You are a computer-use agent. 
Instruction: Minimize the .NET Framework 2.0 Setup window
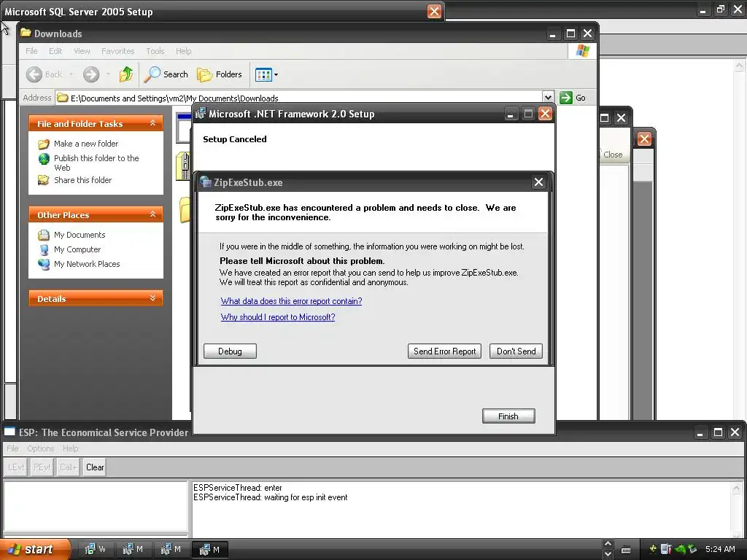[511, 114]
